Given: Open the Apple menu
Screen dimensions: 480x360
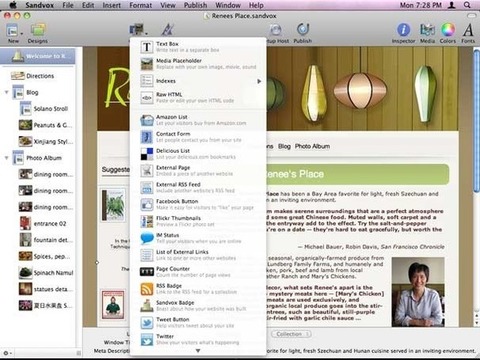Looking at the screenshot, I should 13,5.
